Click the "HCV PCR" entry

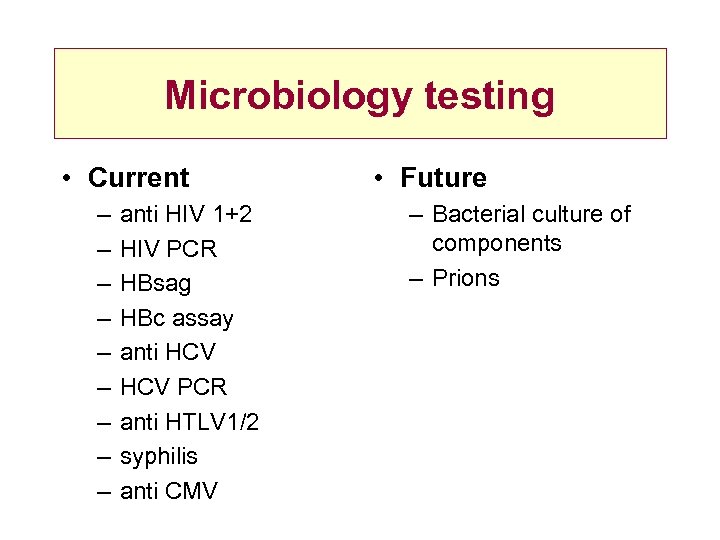[173, 387]
